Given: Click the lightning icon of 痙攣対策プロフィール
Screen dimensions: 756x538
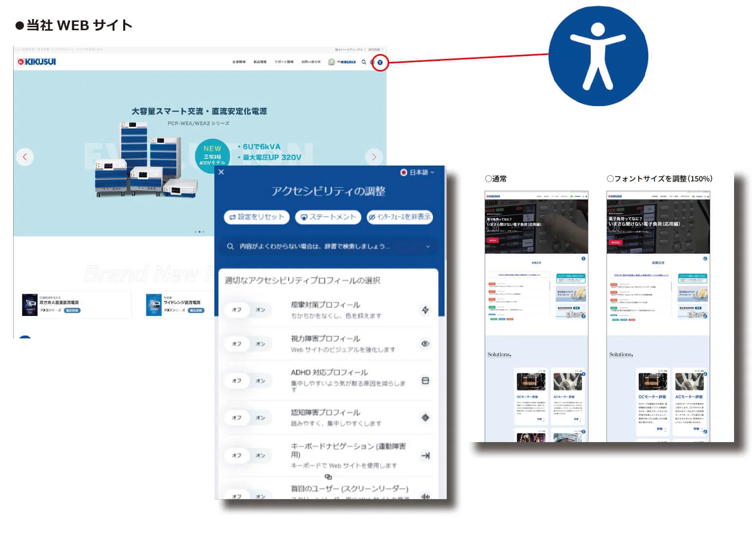Looking at the screenshot, I should (x=425, y=310).
